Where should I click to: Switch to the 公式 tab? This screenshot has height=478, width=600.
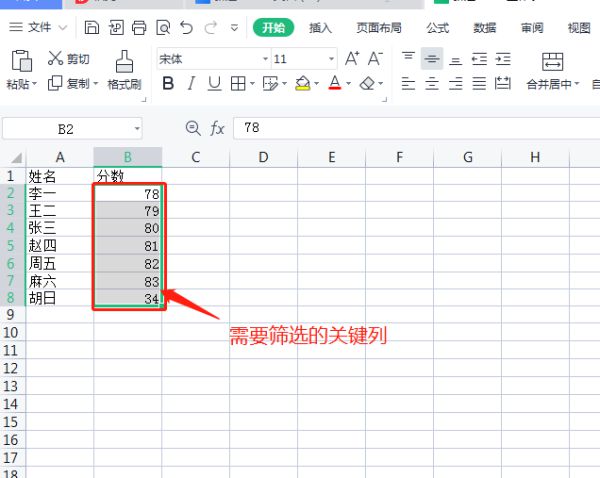pyautogui.click(x=437, y=28)
